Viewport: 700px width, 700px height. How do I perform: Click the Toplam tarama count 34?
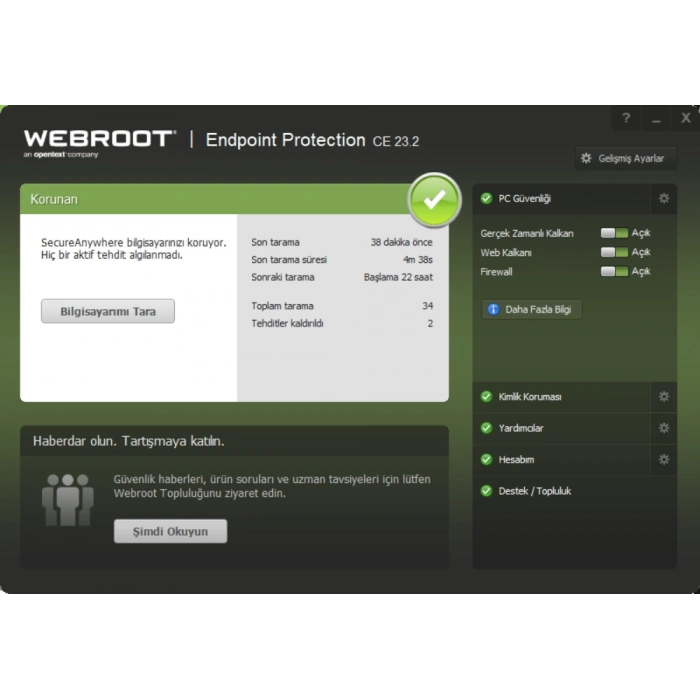tap(428, 306)
